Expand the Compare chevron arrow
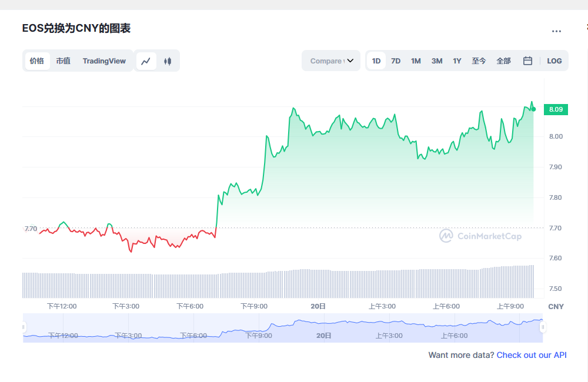This screenshot has height=382, width=588. point(351,61)
